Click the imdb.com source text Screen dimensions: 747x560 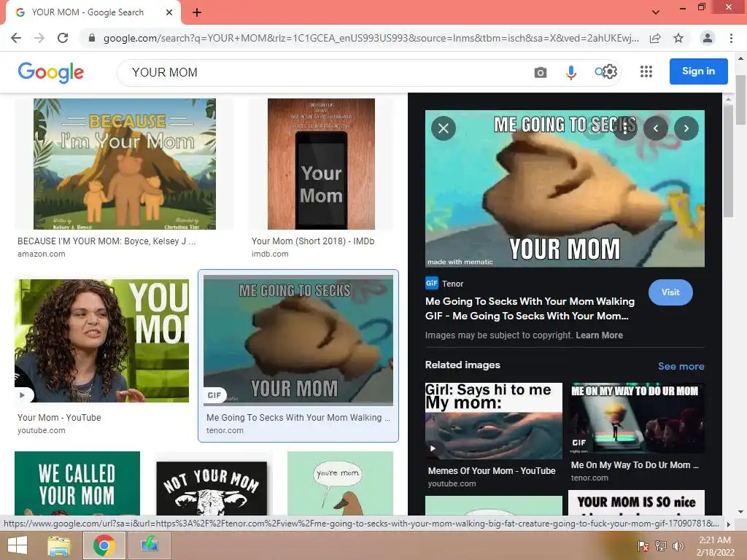(270, 254)
